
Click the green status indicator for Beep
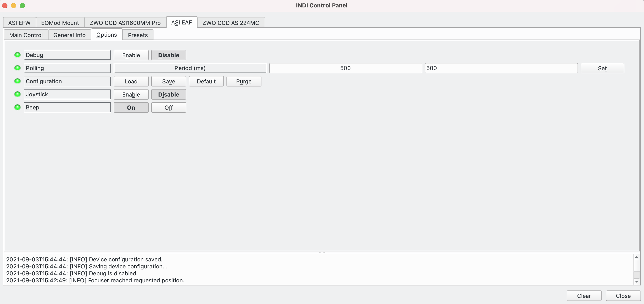click(x=17, y=107)
